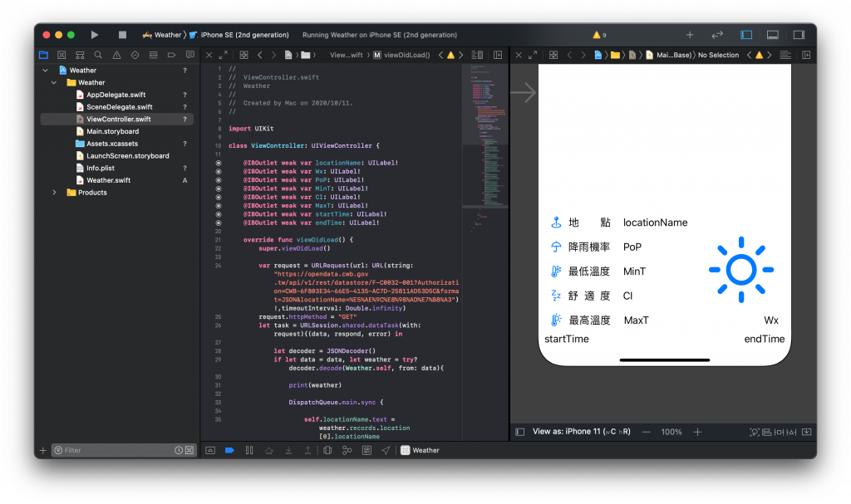The image size is (851, 504).
Task: Open storyboard editor options lines icon
Action: coord(785,55)
